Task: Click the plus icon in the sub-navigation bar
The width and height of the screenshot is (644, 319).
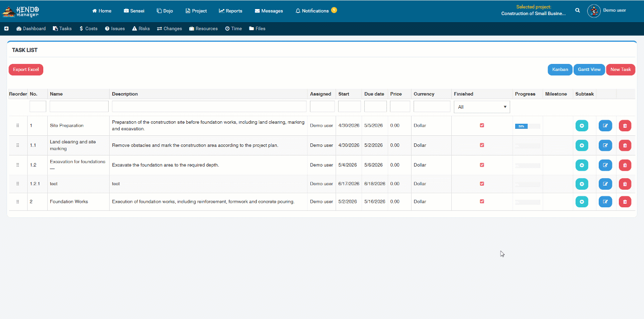Action: point(7,29)
